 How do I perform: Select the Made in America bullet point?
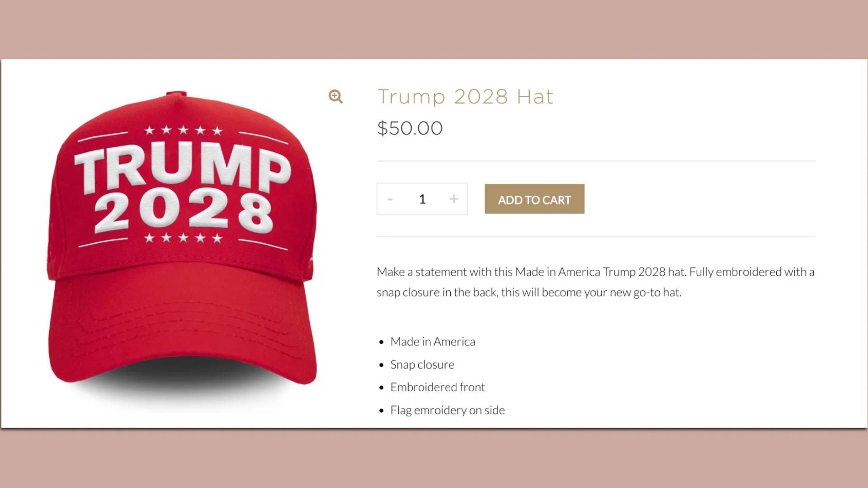(x=433, y=342)
